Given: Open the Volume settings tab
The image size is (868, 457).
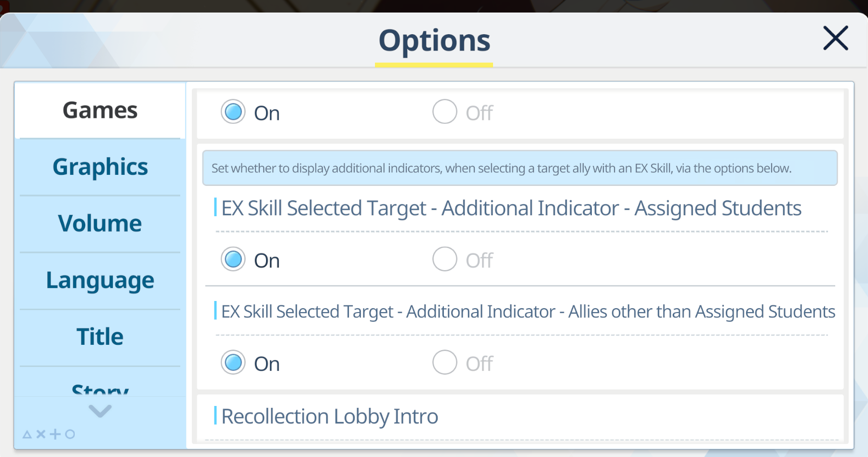Looking at the screenshot, I should pos(100,223).
